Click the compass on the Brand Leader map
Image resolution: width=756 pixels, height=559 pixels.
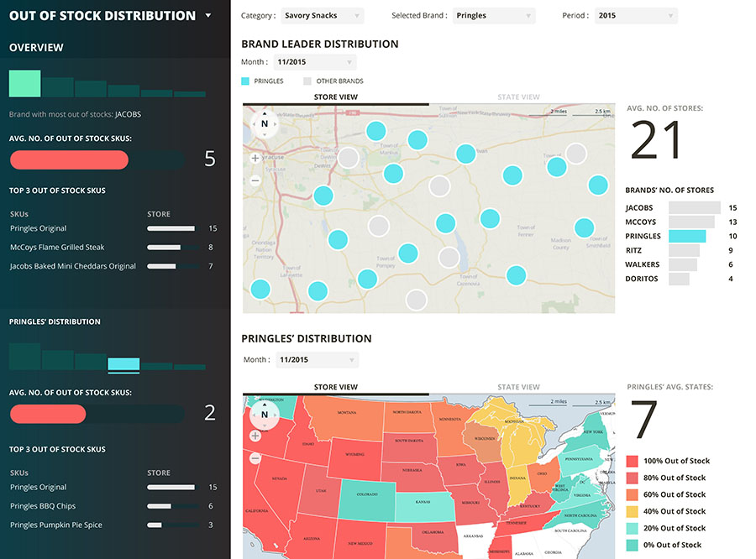coord(265,124)
